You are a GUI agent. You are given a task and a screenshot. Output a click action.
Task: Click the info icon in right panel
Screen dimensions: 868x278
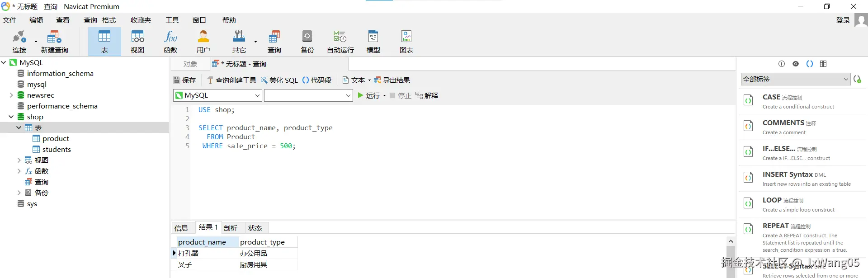point(782,64)
